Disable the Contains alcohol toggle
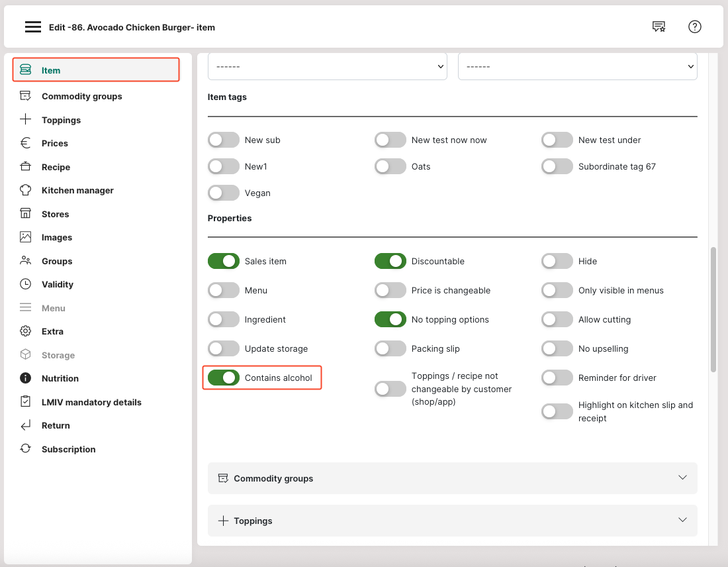This screenshot has height=567, width=728. coord(224,378)
